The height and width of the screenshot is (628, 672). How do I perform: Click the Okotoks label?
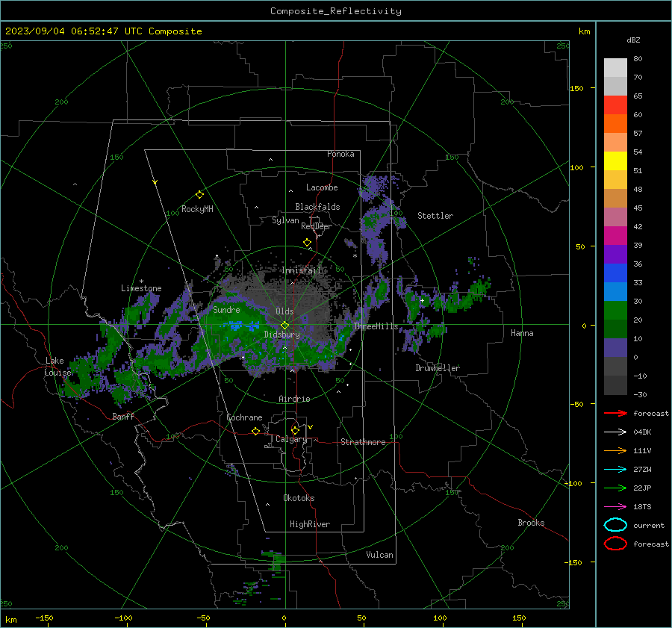[299, 498]
